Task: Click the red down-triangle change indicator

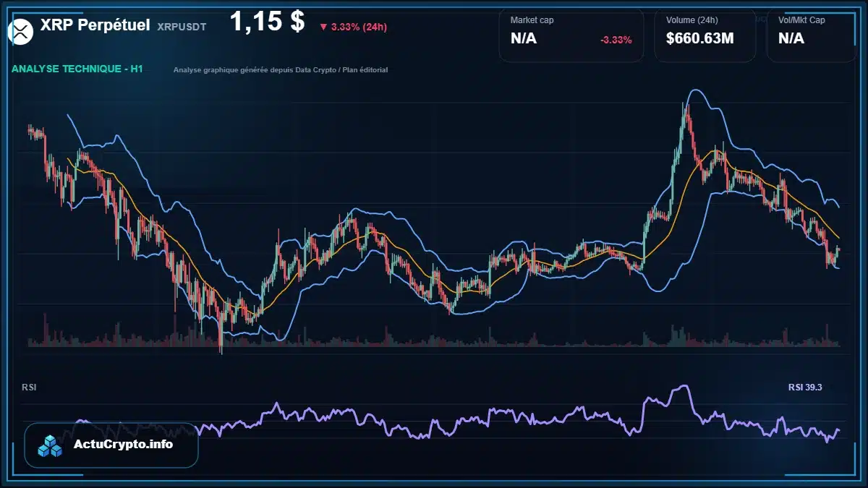Action: 323,27
